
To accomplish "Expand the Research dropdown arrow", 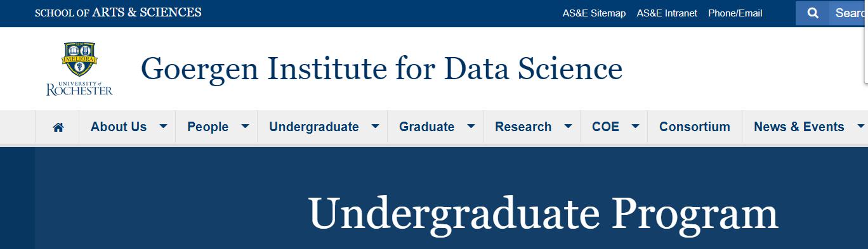I will [568, 127].
